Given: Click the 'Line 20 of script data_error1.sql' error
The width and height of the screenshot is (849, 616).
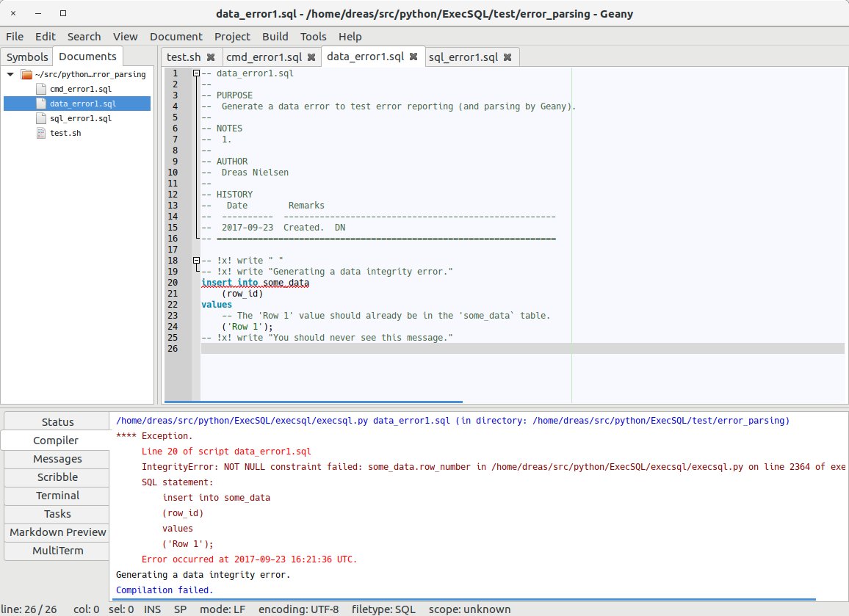Looking at the screenshot, I should (226, 451).
